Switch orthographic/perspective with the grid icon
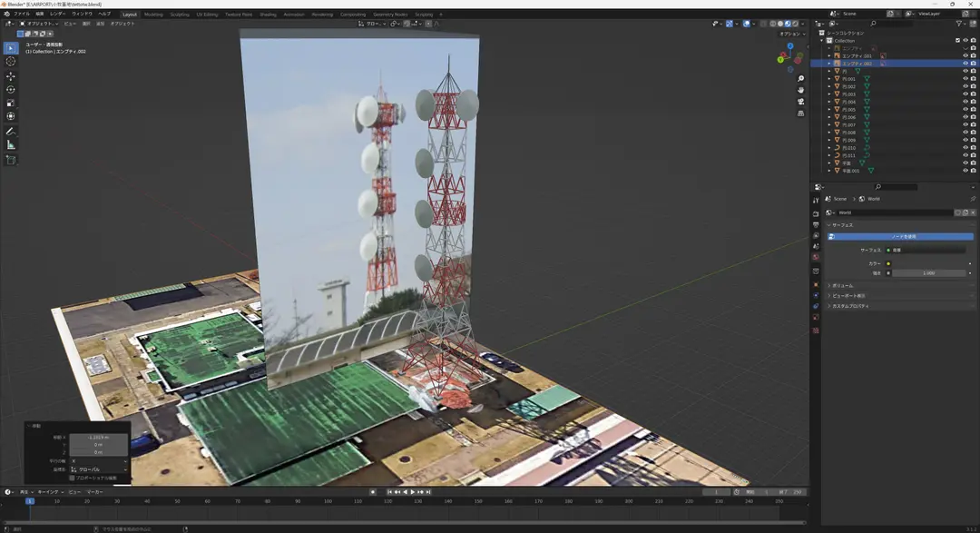Image resolution: width=980 pixels, height=533 pixels. coord(800,114)
